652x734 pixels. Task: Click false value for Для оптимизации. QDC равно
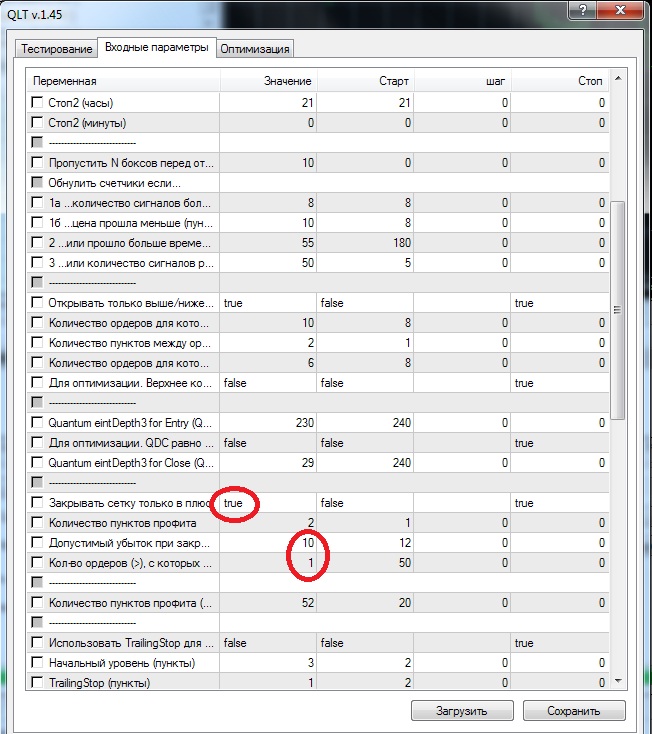point(268,443)
